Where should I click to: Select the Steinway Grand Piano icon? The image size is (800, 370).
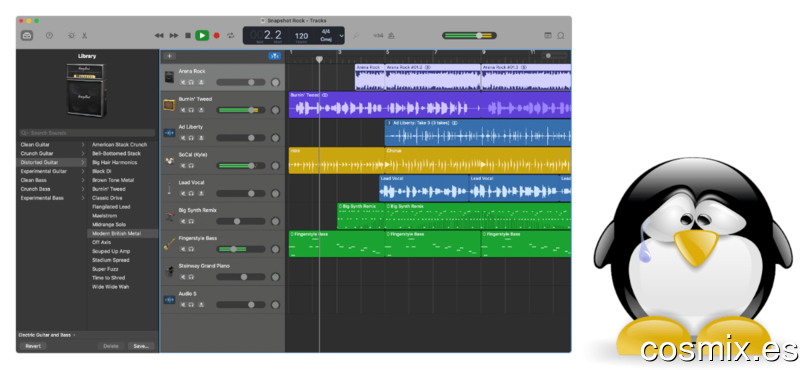pos(169,272)
